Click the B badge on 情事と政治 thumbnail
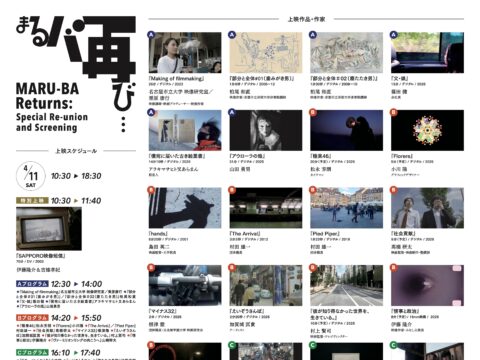Image resolution: width=480 pixels, height=360 pixels. pyautogui.click(x=394, y=268)
